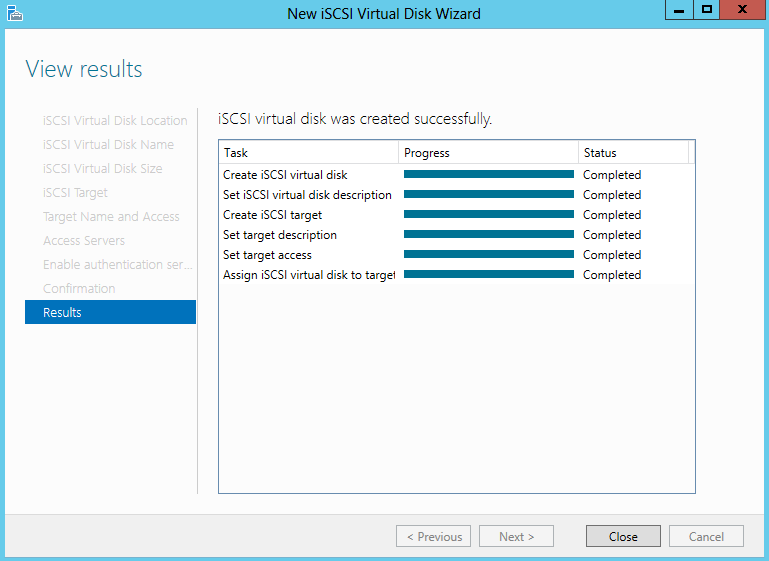Close window using red X button
Viewport: 769px width, 561px height.
(x=742, y=10)
